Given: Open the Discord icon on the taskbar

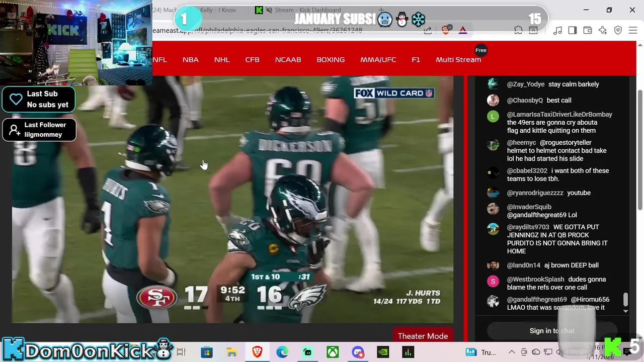Looking at the screenshot, I should (x=358, y=352).
